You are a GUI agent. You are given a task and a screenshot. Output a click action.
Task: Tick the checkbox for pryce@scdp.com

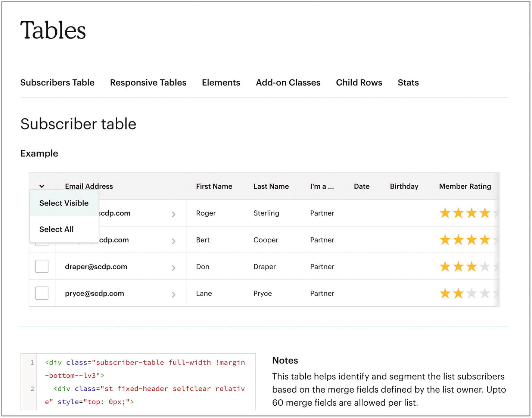point(42,293)
